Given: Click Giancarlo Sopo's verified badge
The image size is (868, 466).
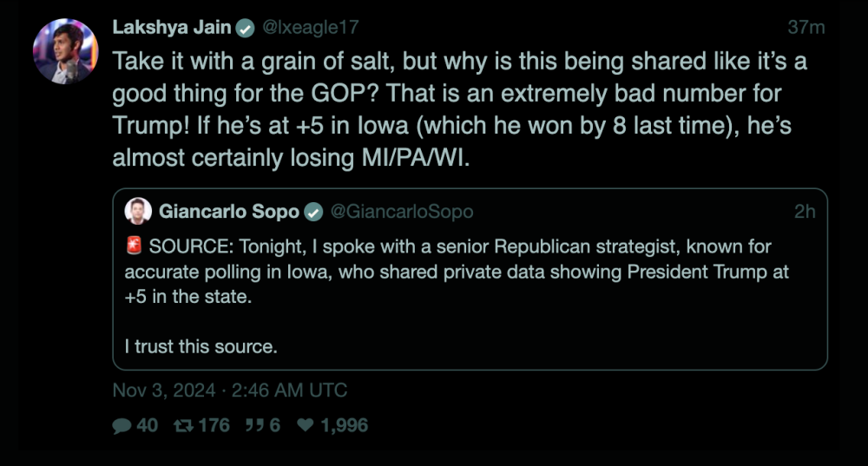Looking at the screenshot, I should 313,212.
